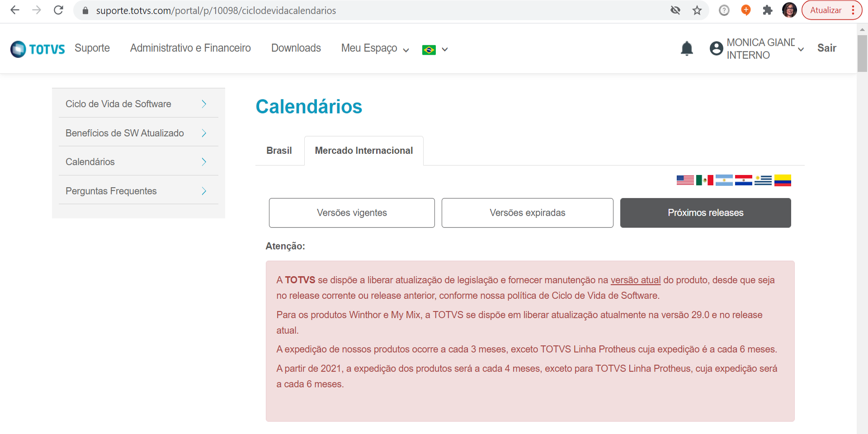The height and width of the screenshot is (434, 868).
Task: Select the Mexico flag
Action: tap(705, 180)
